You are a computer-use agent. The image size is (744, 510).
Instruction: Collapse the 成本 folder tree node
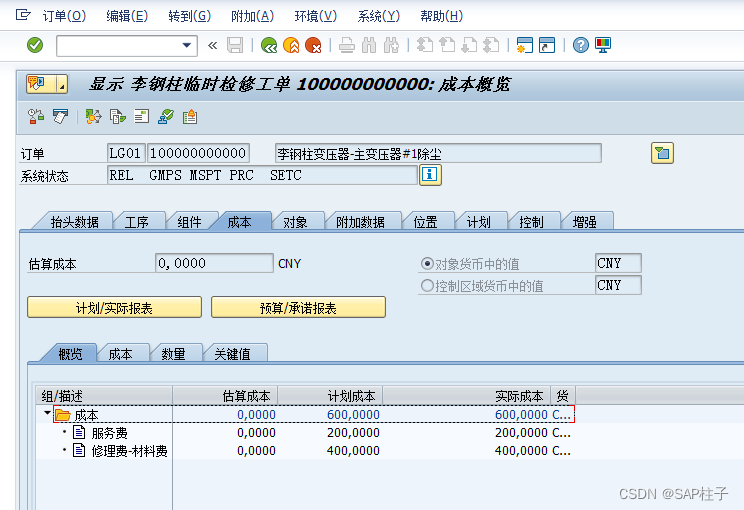point(47,413)
